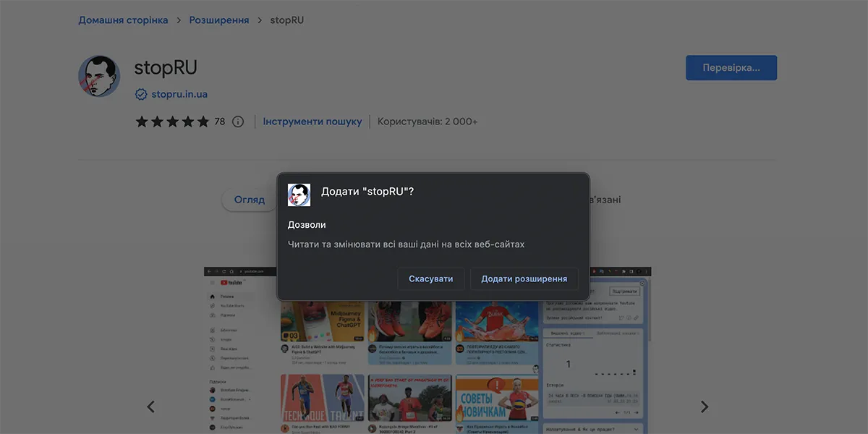The height and width of the screenshot is (434, 868).
Task: Open the Інструменти пошуку category link
Action: [x=312, y=122]
